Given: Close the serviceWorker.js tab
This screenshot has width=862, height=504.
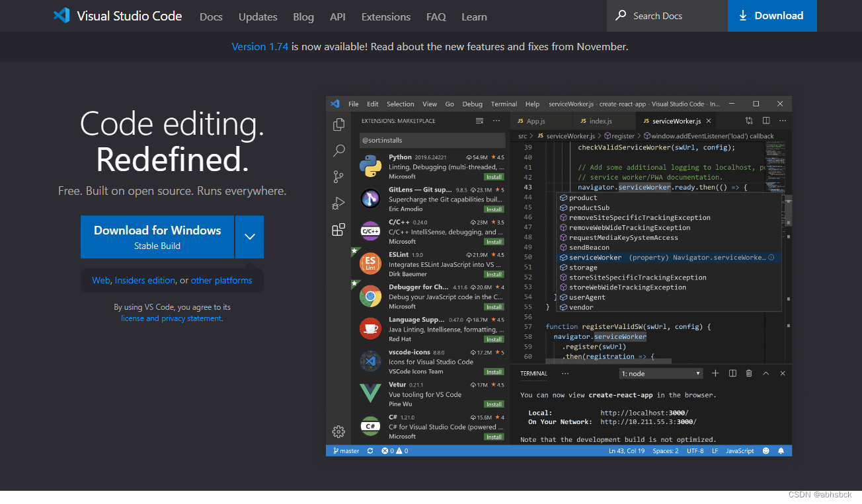Looking at the screenshot, I should click(709, 121).
